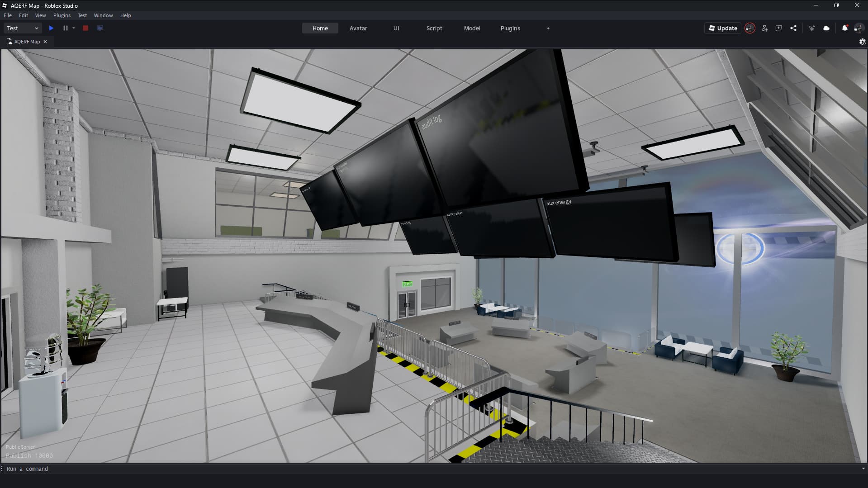Switch to the UI ribbon tab

(396, 28)
